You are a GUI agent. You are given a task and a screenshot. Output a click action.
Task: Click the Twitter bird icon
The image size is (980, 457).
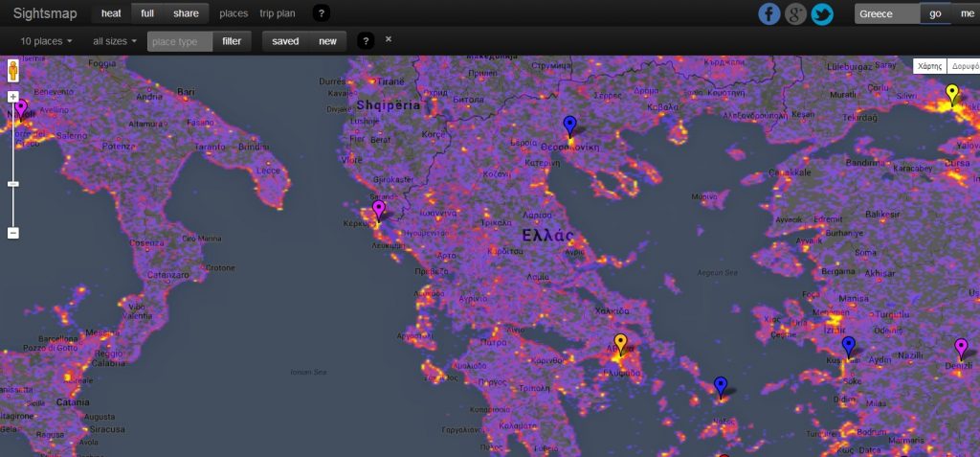click(822, 13)
